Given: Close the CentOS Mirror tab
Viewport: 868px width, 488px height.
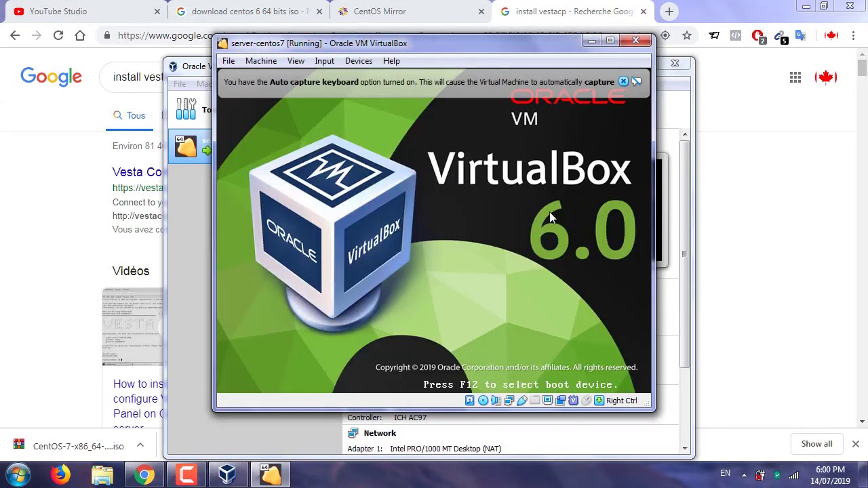Looking at the screenshot, I should click(x=481, y=12).
